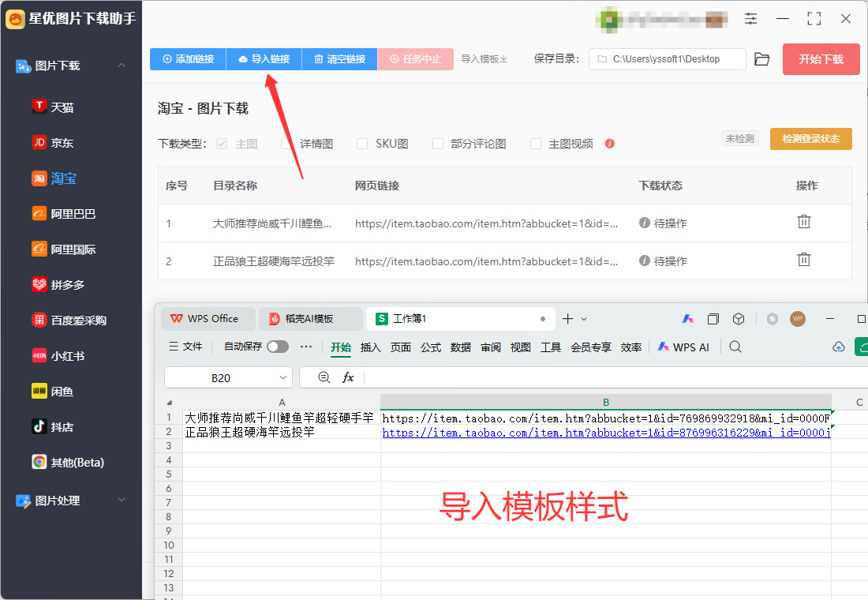The width and height of the screenshot is (868, 600).
Task: Open dropdown arrow next to new tab plus
Action: pos(584,319)
